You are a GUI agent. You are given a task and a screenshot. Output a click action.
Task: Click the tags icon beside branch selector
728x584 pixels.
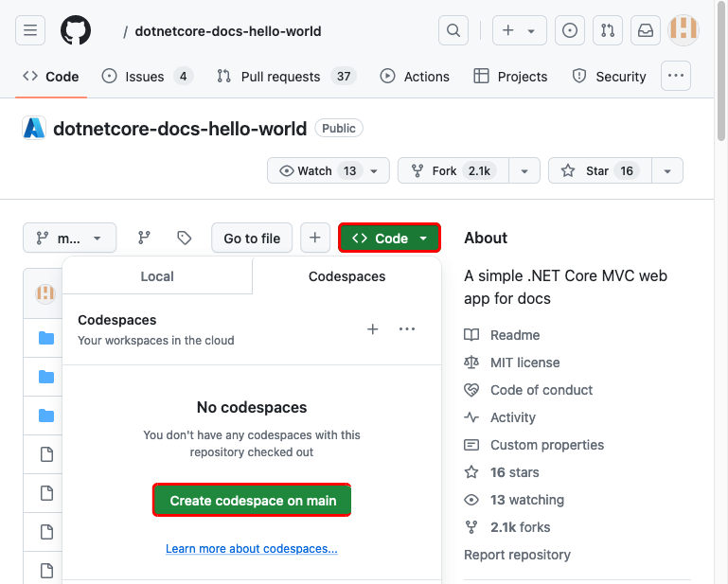(x=185, y=238)
